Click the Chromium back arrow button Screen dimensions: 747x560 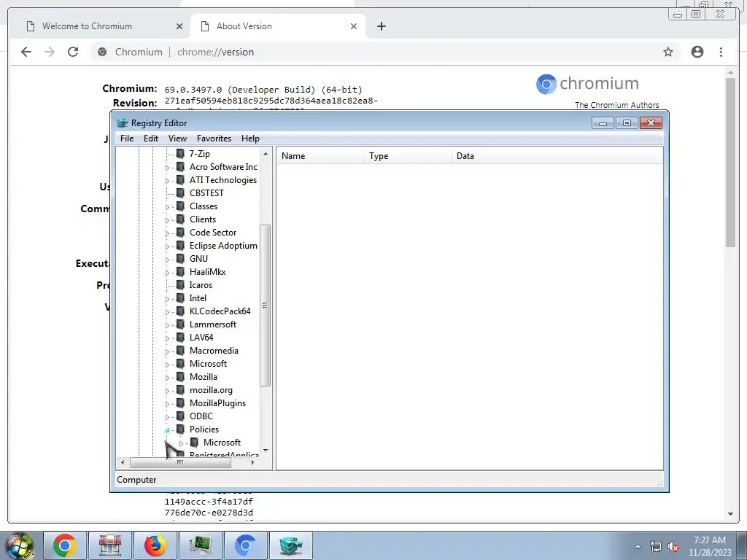point(26,52)
